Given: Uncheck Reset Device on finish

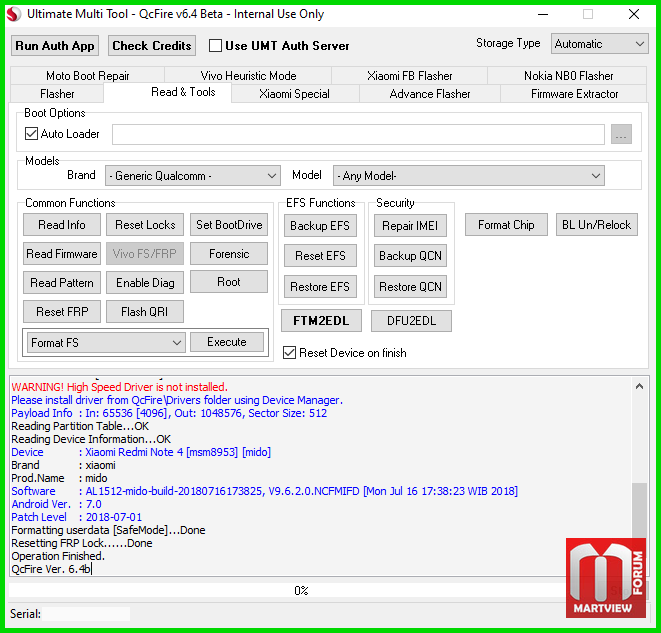Looking at the screenshot, I should (x=289, y=353).
